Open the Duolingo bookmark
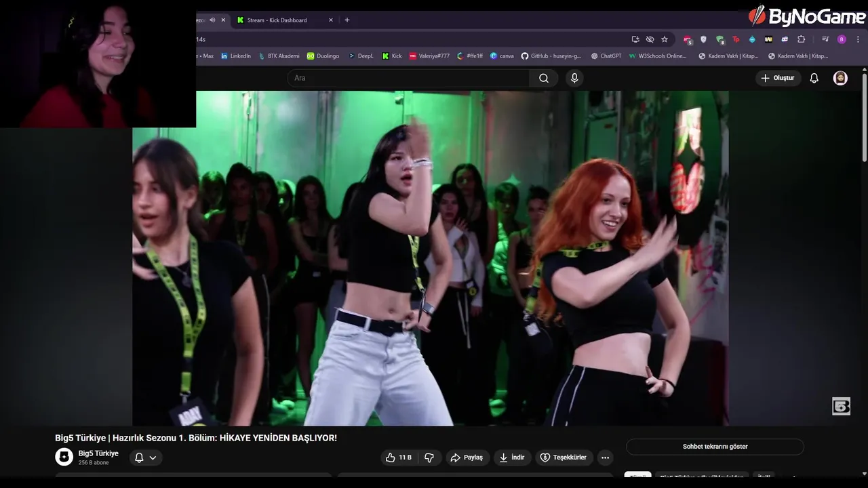This screenshot has height=488, width=868. [x=323, y=56]
